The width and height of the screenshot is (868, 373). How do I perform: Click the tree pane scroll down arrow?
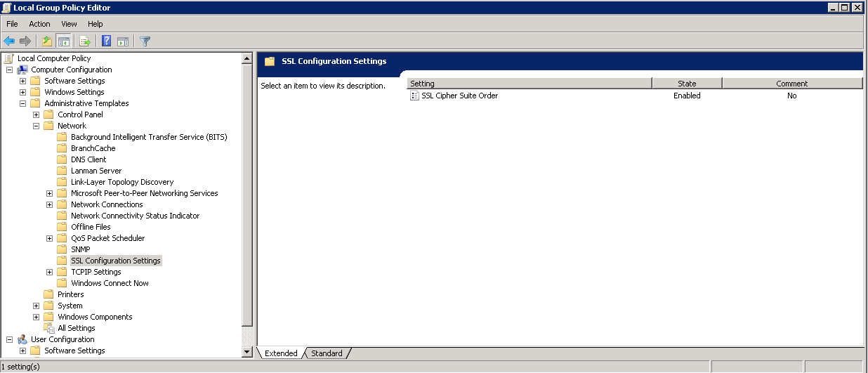[246, 352]
